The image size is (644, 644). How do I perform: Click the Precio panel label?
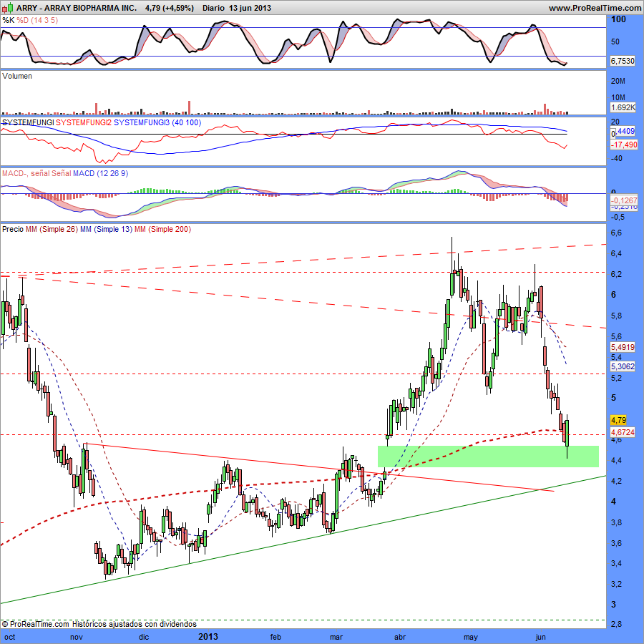click(13, 229)
